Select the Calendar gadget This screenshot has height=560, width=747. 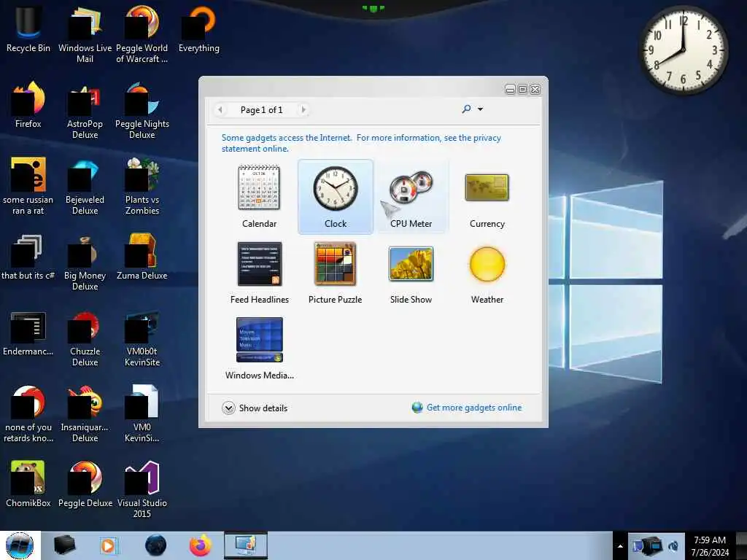pos(259,197)
